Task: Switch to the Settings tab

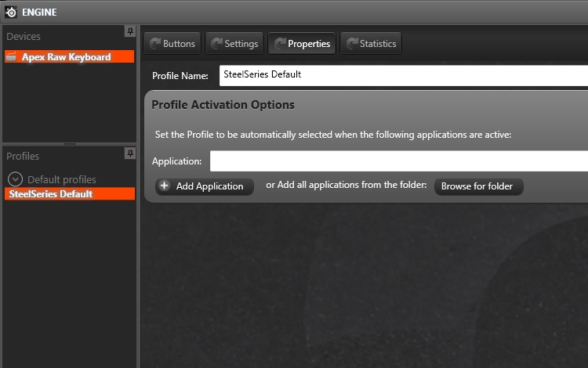Action: (x=234, y=43)
